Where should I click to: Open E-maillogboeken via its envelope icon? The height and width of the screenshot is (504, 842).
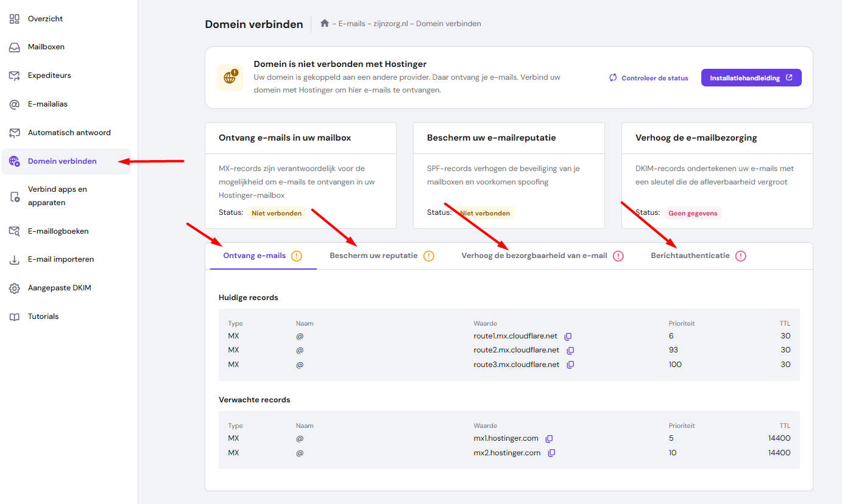13,231
